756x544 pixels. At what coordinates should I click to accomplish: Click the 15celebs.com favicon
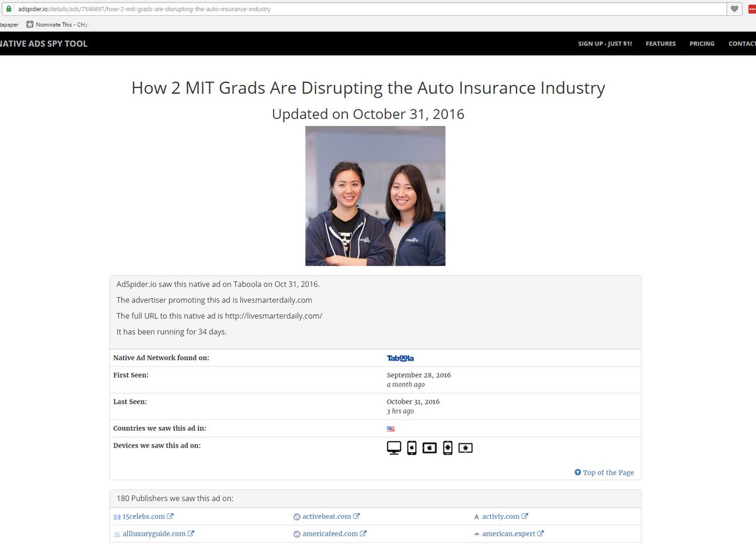[x=117, y=517]
